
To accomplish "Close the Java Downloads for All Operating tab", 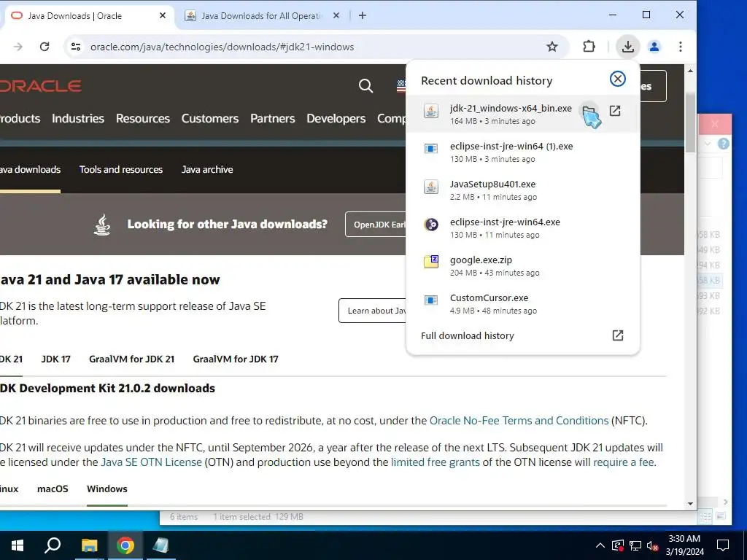I will pyautogui.click(x=336, y=16).
